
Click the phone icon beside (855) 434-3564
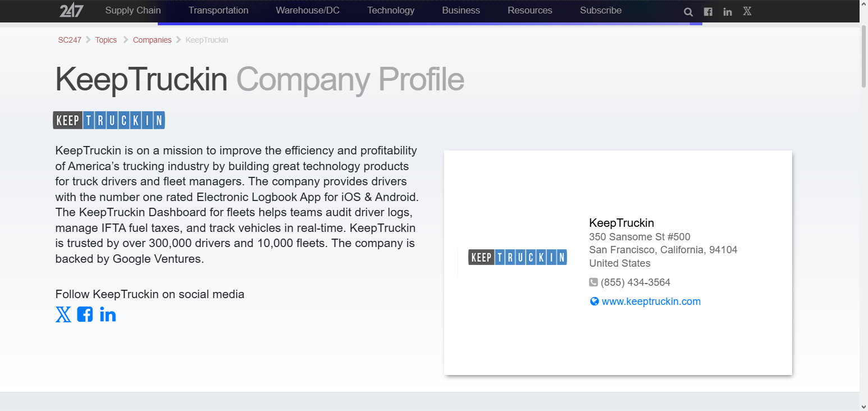click(x=593, y=282)
